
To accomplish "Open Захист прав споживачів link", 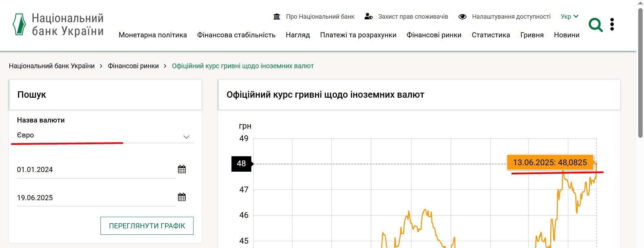I will pyautogui.click(x=413, y=17).
